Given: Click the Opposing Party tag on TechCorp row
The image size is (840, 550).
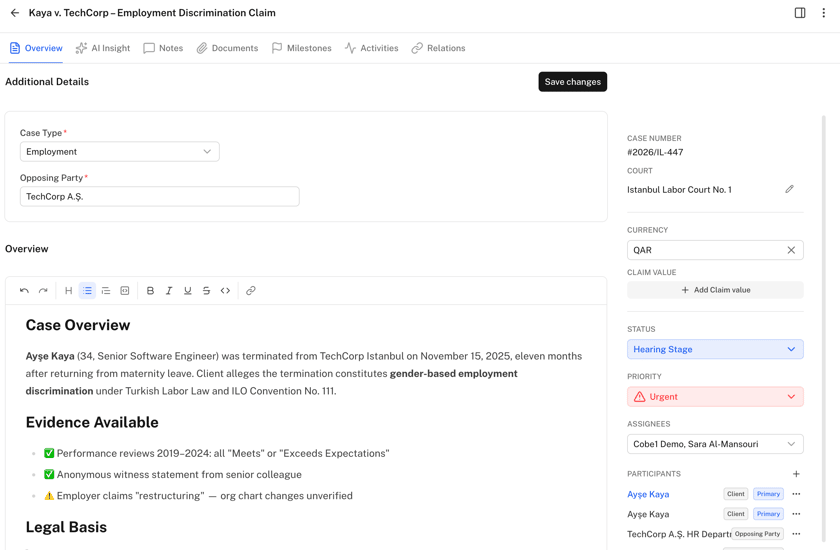Looking at the screenshot, I should click(x=758, y=534).
